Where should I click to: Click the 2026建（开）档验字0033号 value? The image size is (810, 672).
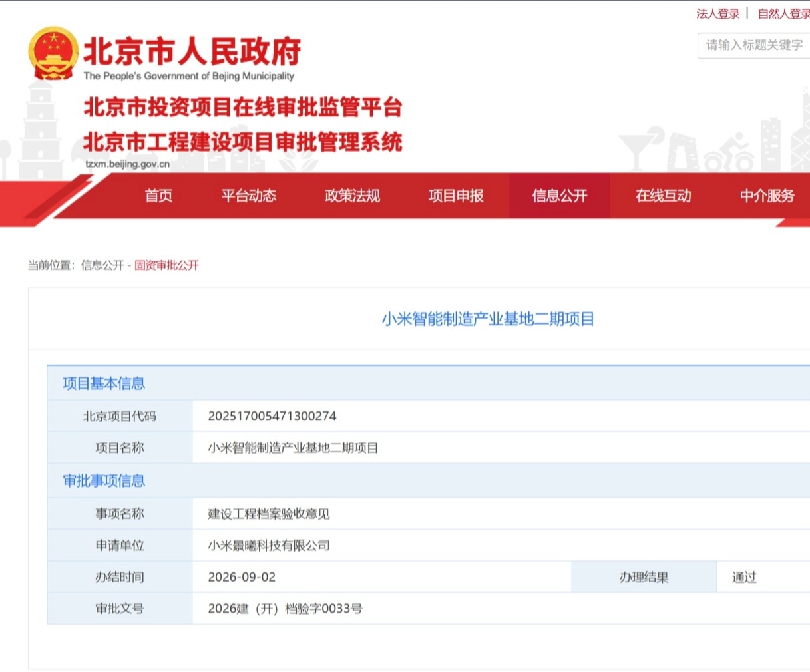point(285,608)
